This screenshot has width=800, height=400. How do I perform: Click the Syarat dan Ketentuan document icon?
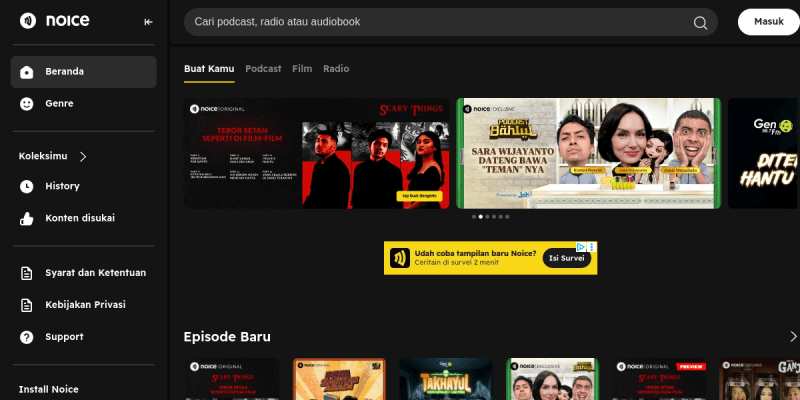(27, 273)
